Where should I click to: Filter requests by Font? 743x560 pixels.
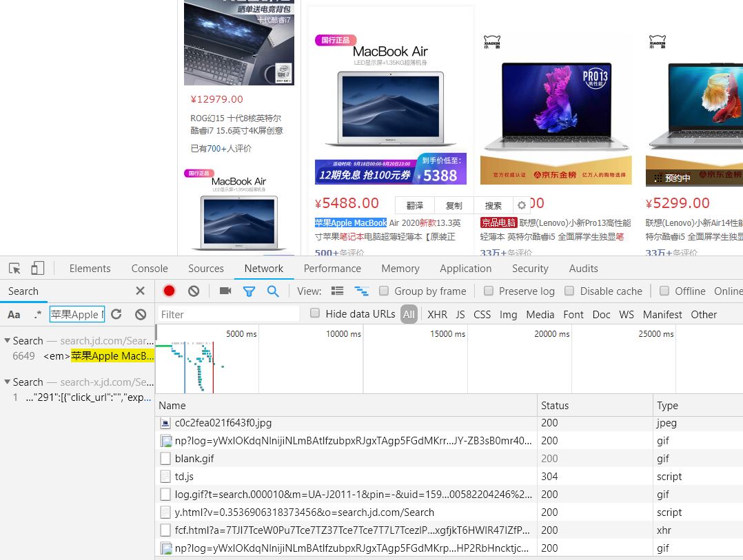(x=573, y=314)
